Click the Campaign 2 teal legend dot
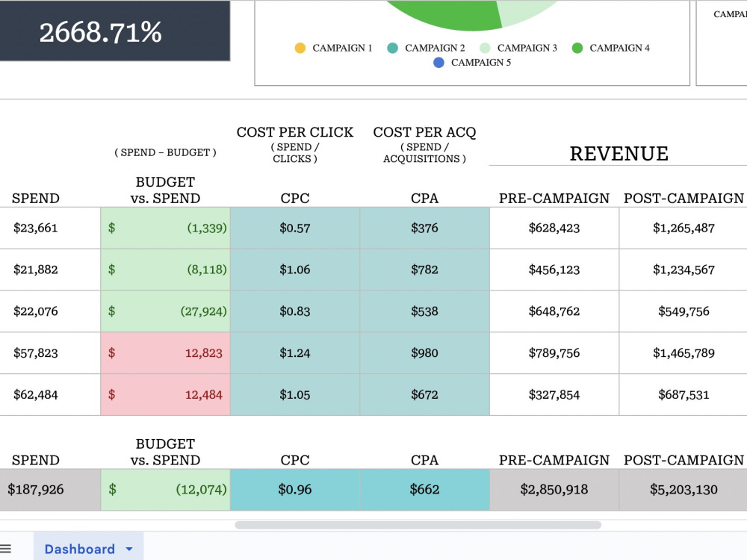 [x=393, y=48]
